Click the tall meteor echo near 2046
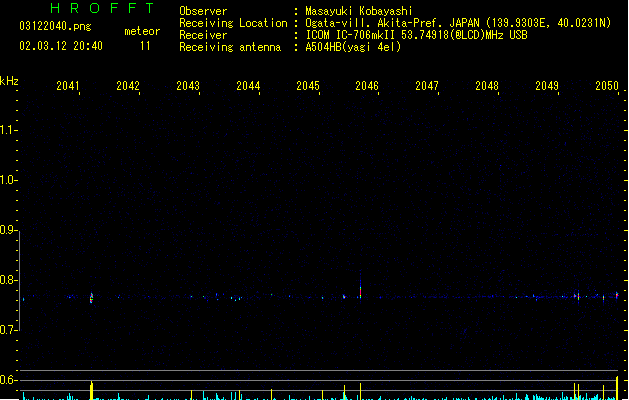Image resolution: width=629 pixels, height=400 pixels. [x=360, y=287]
